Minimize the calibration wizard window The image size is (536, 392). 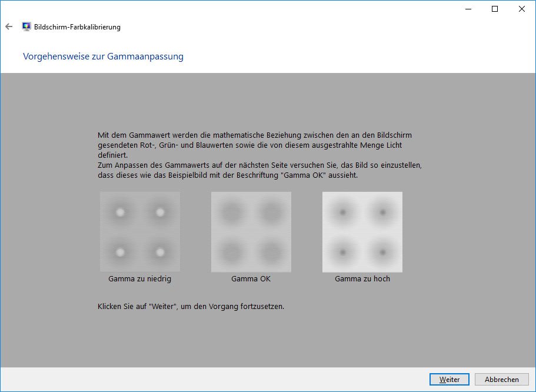(468, 9)
